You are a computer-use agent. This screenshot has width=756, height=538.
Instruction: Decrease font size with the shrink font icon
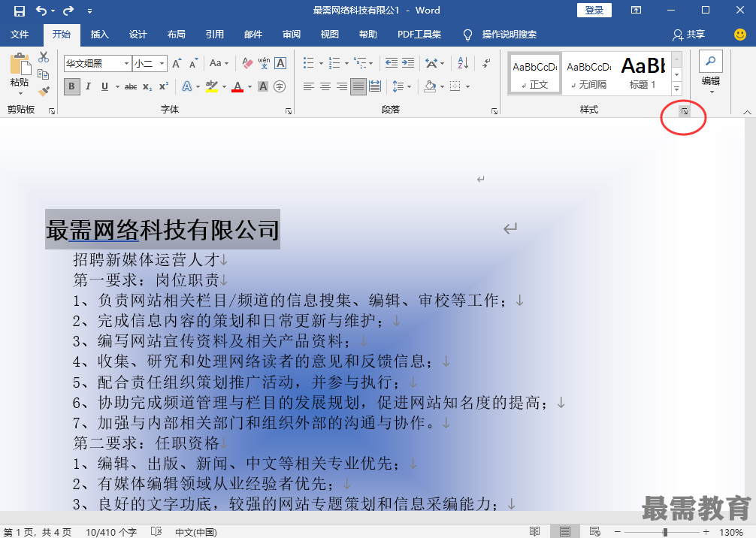pyautogui.click(x=193, y=63)
